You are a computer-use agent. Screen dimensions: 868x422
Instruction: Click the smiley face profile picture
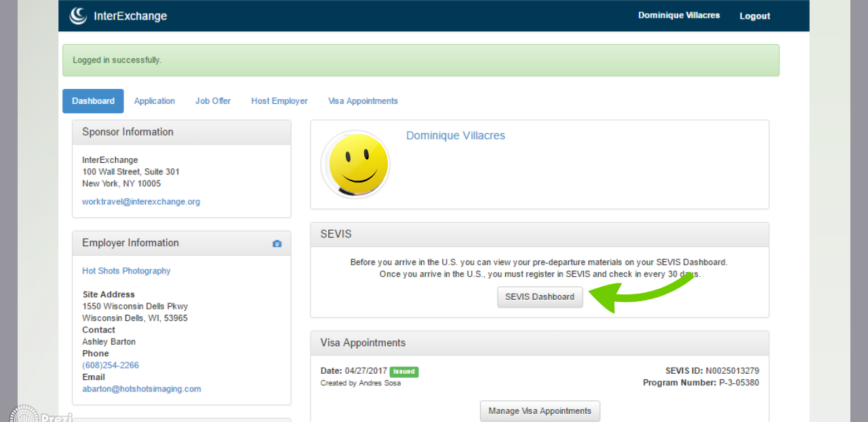pos(355,165)
